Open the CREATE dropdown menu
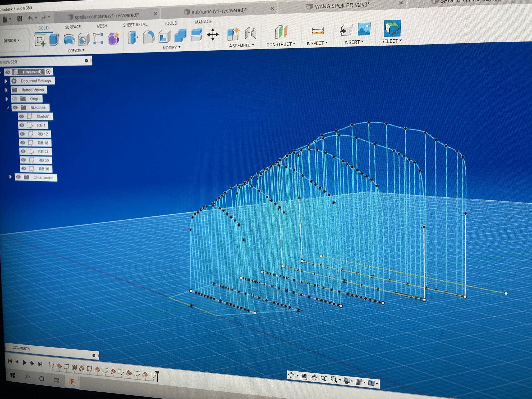532x399 pixels. tap(76, 51)
